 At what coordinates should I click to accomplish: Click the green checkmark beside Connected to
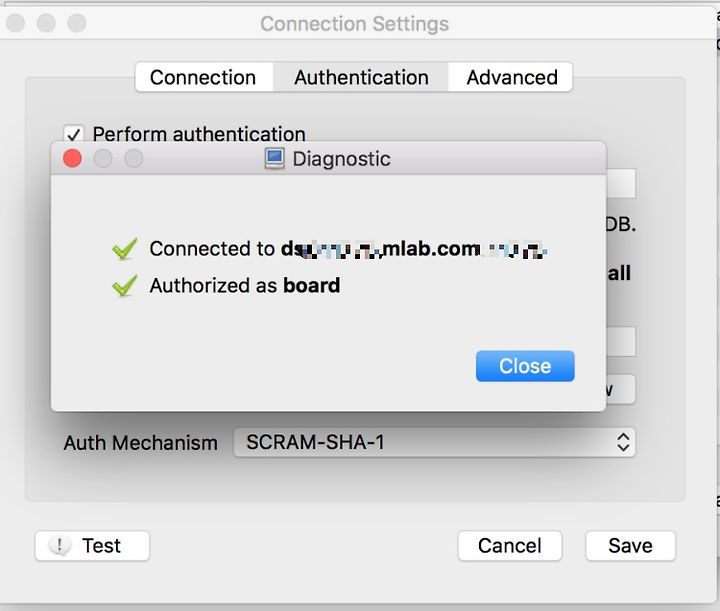pyautogui.click(x=124, y=249)
